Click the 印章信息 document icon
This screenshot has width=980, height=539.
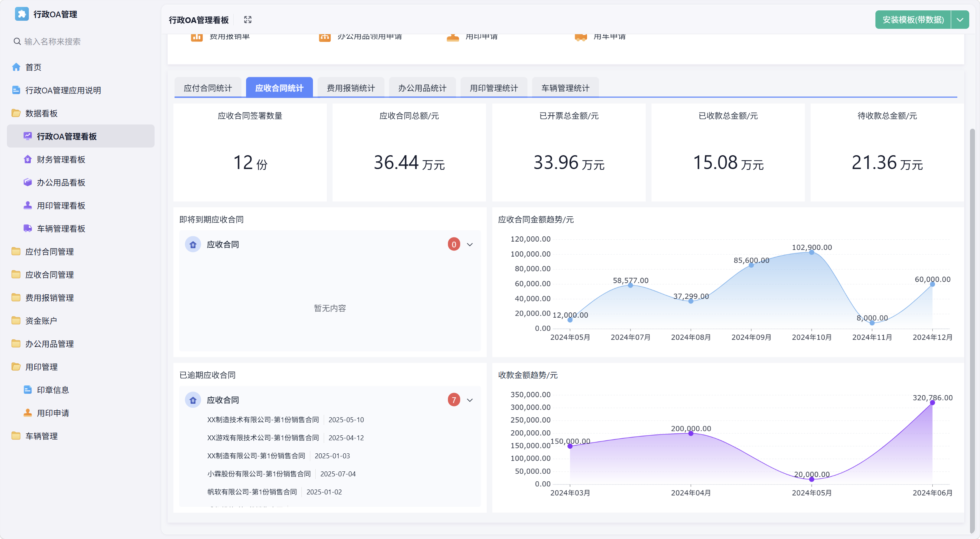click(x=28, y=390)
